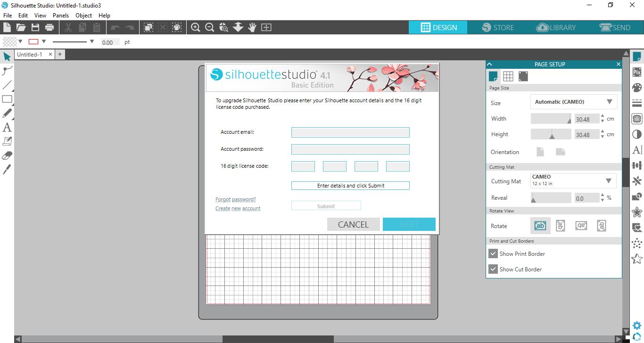The height and width of the screenshot is (343, 644).
Task: Fit page to window icon
Action: pyautogui.click(x=266, y=27)
